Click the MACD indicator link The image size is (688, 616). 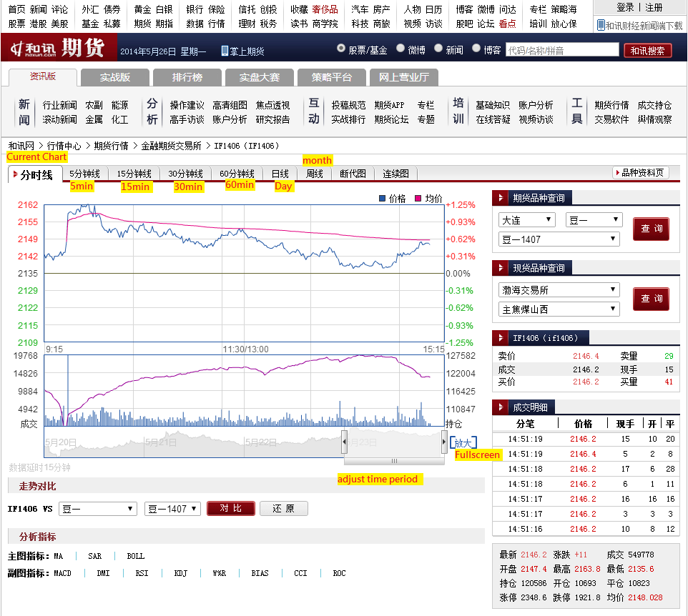point(62,573)
